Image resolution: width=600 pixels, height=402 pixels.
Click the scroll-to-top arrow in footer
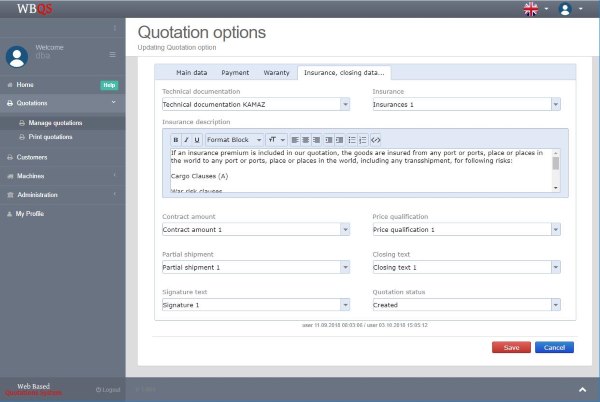coord(583,388)
